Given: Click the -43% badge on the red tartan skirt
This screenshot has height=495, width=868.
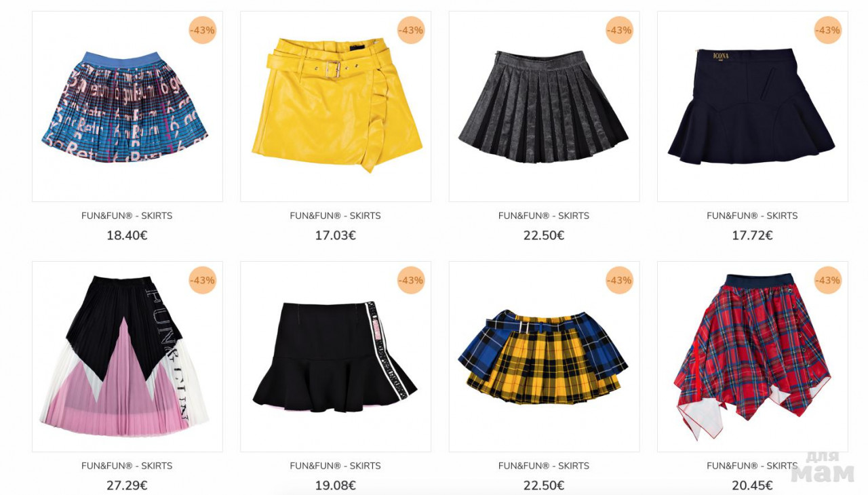Looking at the screenshot, I should point(828,280).
